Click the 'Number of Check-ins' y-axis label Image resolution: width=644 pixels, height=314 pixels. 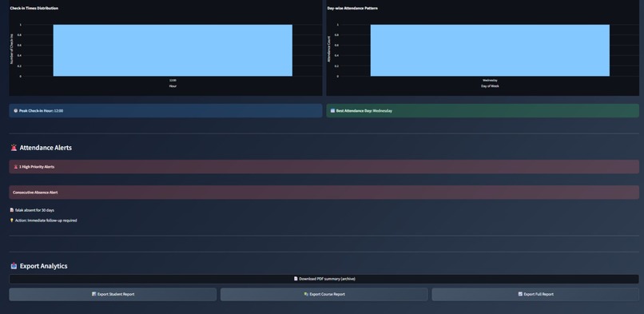pos(11,49)
